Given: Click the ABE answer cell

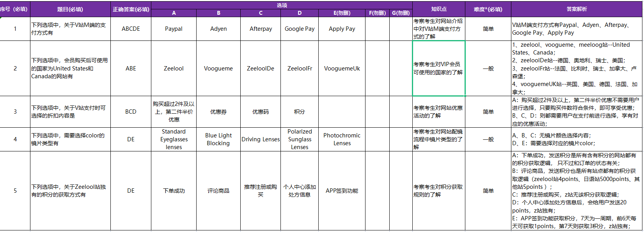Looking at the screenshot, I should pyautogui.click(x=131, y=69).
